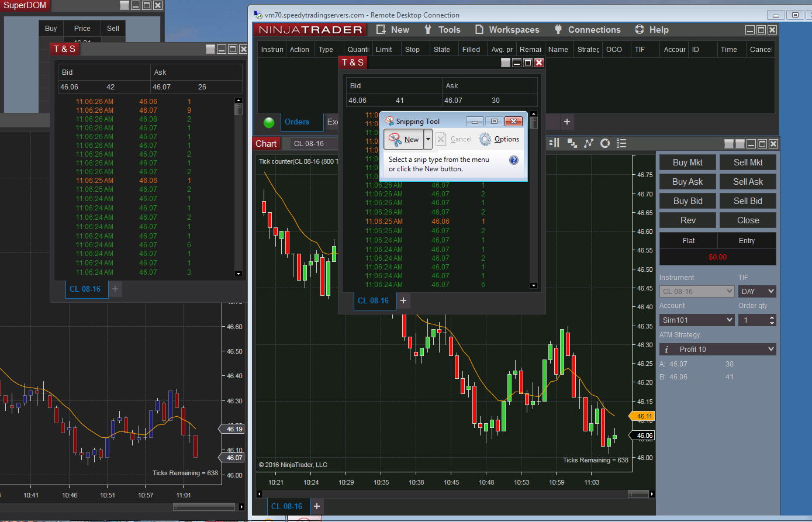Add a new chart tab next to CL 08-16
This screenshot has height=522, width=812.
[x=317, y=506]
